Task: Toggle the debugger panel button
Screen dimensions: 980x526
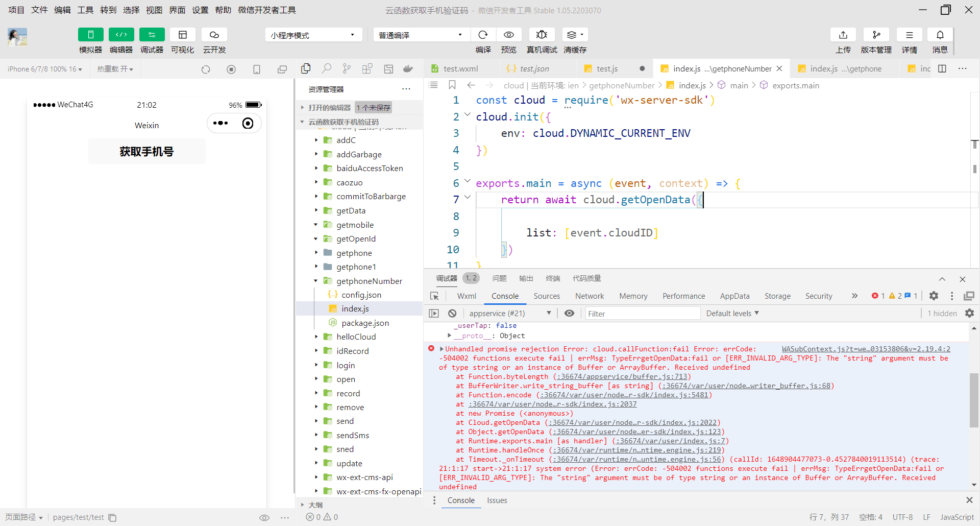Action: [152, 35]
